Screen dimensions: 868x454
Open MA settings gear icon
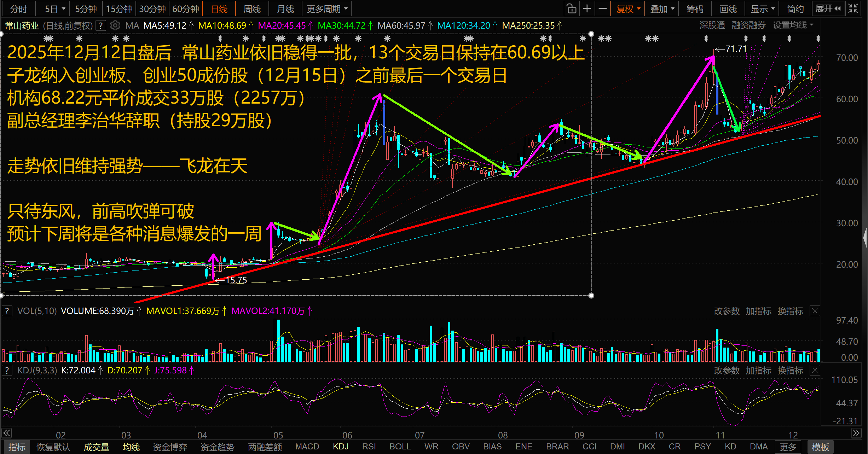coord(115,25)
